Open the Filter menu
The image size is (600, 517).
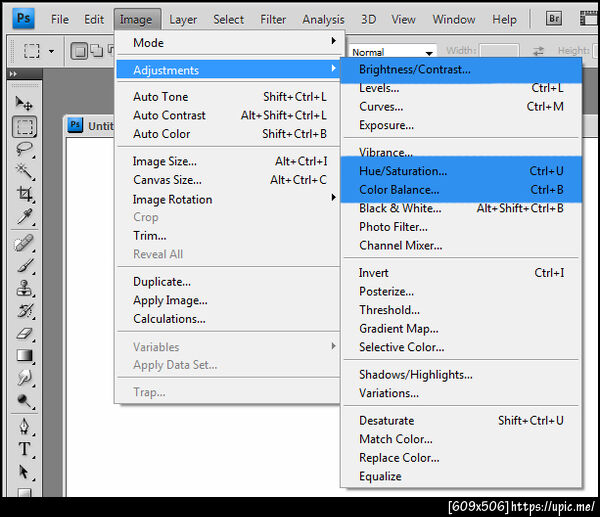(x=273, y=19)
